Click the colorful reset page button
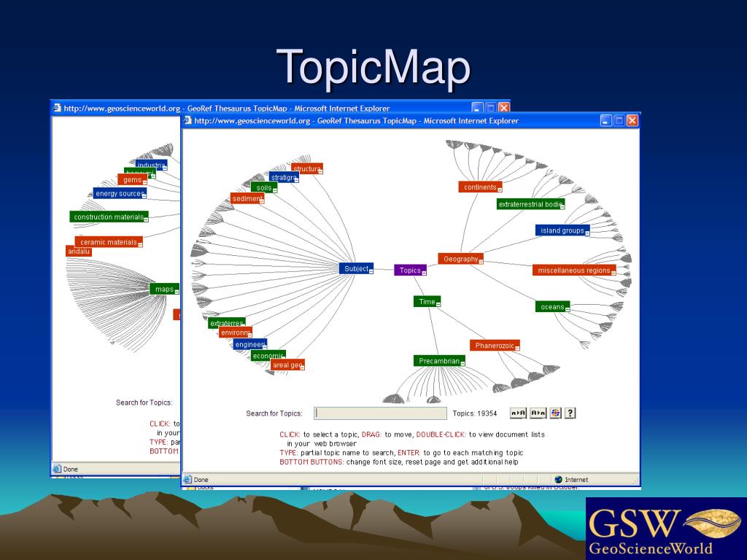 pos(555,413)
